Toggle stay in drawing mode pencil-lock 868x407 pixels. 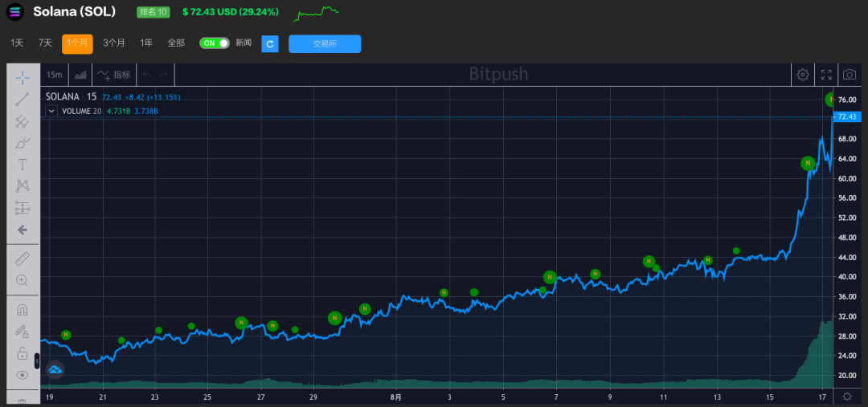pyautogui.click(x=23, y=332)
